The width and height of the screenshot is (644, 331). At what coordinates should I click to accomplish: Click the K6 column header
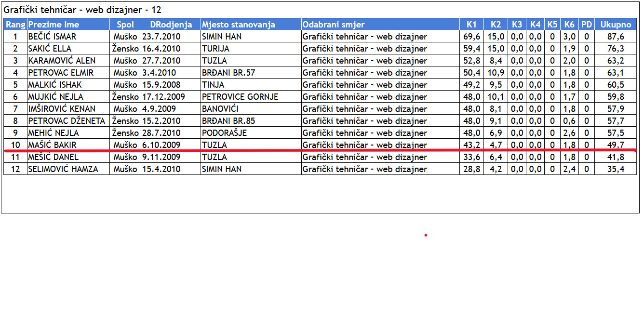coord(569,25)
